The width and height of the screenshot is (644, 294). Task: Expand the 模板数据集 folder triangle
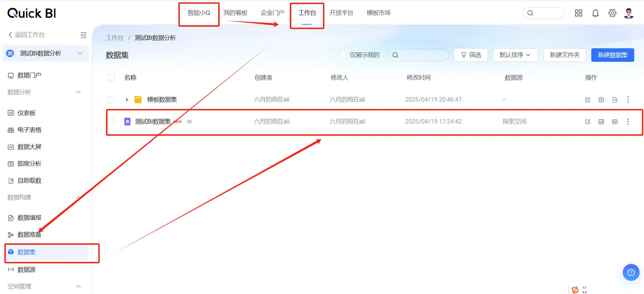click(127, 100)
